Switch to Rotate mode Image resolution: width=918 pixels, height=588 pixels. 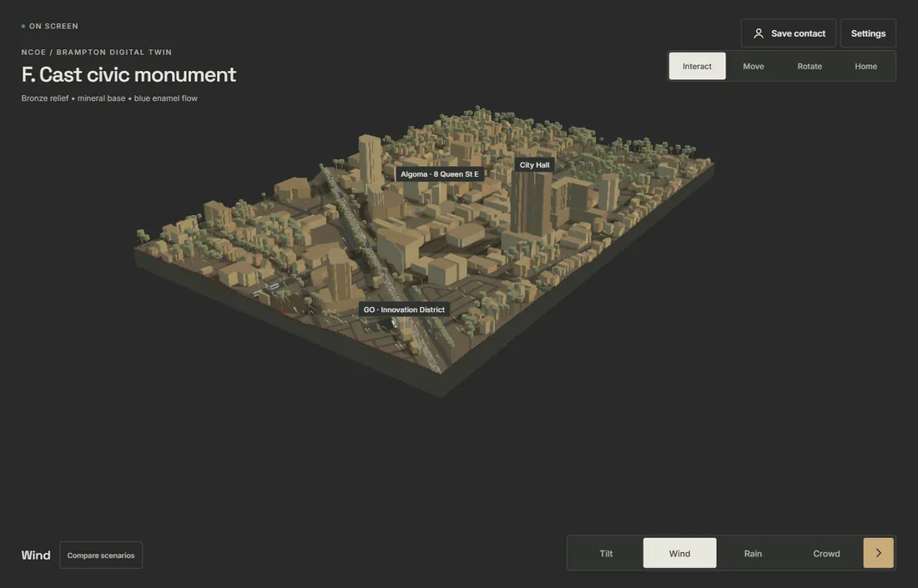pyautogui.click(x=810, y=66)
